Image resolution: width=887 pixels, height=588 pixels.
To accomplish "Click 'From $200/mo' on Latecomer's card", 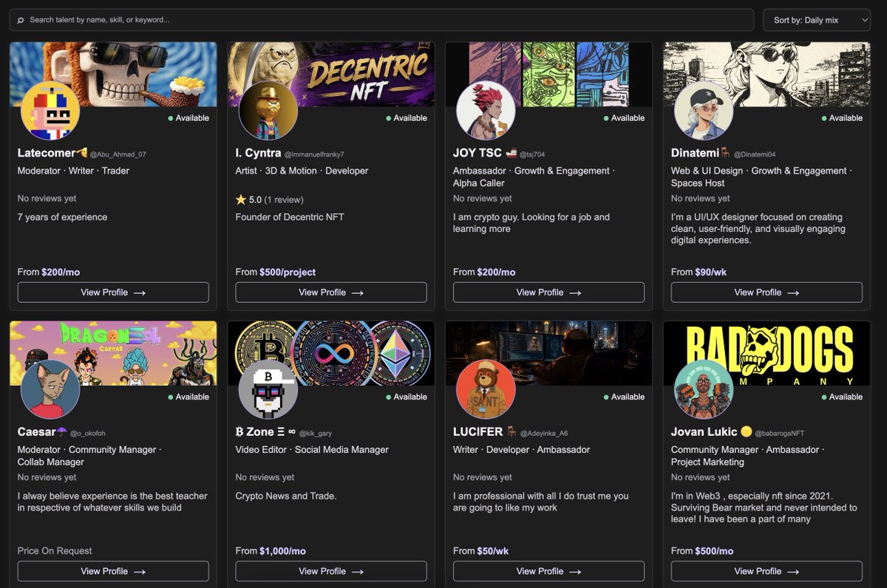I will tap(49, 272).
